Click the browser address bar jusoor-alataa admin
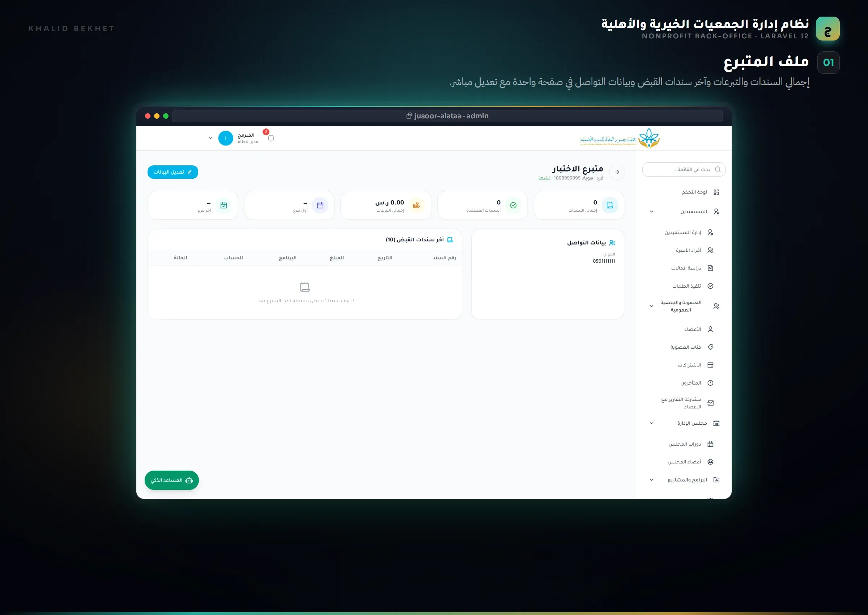This screenshot has height=615, width=868. point(447,116)
